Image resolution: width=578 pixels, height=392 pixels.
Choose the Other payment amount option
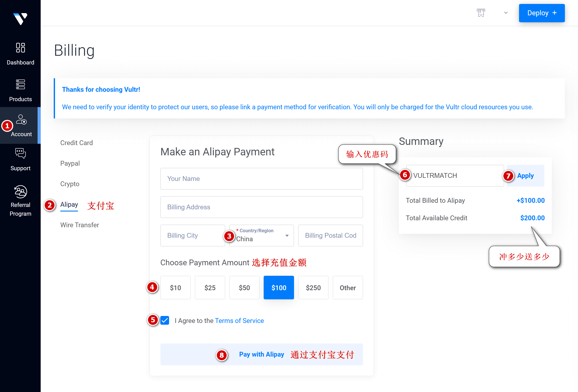(348, 288)
